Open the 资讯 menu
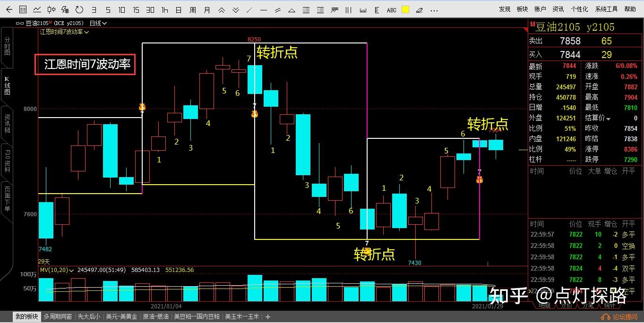 click(558, 9)
